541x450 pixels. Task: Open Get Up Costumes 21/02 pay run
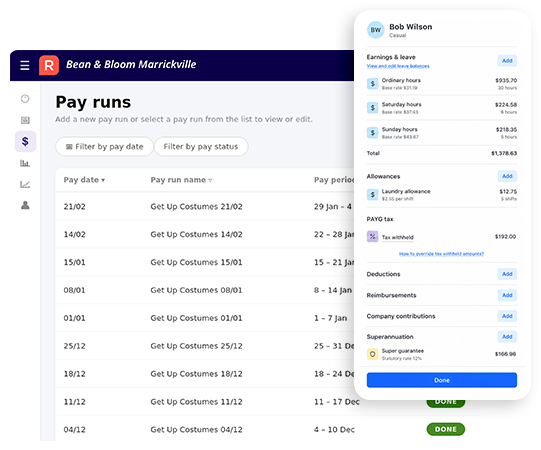tap(196, 206)
